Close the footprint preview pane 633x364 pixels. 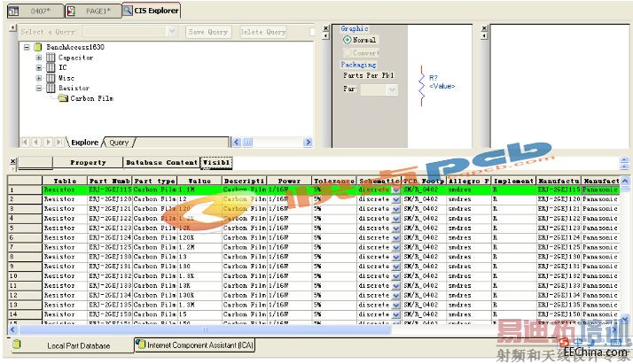pos(484,28)
